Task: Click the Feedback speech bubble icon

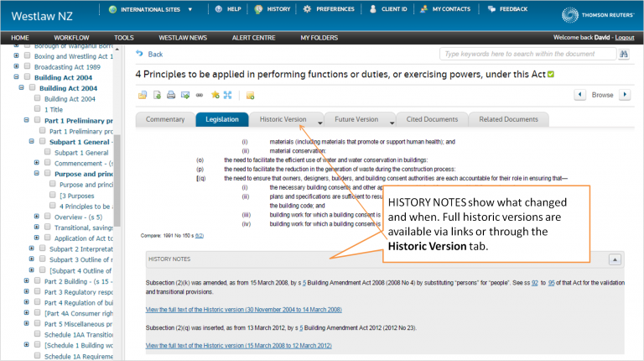Action: tap(491, 9)
